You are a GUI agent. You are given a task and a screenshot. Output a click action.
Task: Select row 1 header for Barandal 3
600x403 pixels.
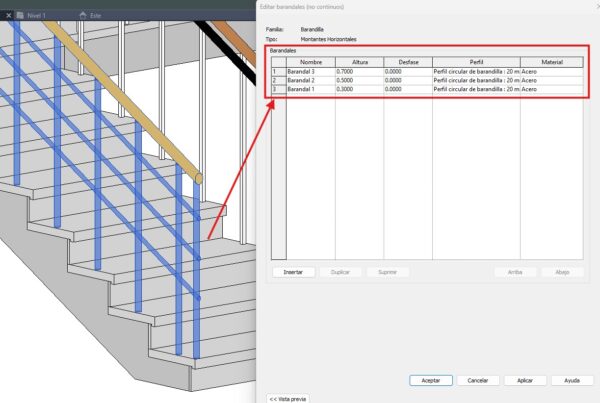click(x=277, y=72)
